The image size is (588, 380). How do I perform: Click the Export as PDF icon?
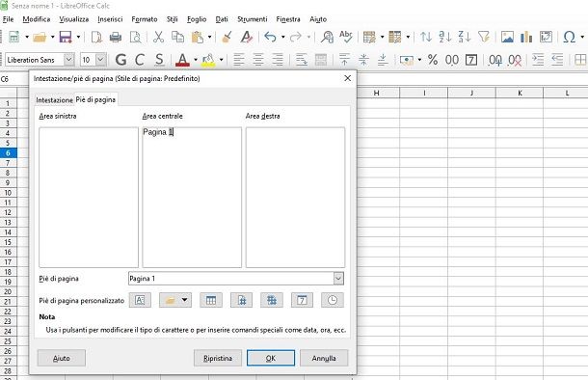pyautogui.click(x=96, y=37)
